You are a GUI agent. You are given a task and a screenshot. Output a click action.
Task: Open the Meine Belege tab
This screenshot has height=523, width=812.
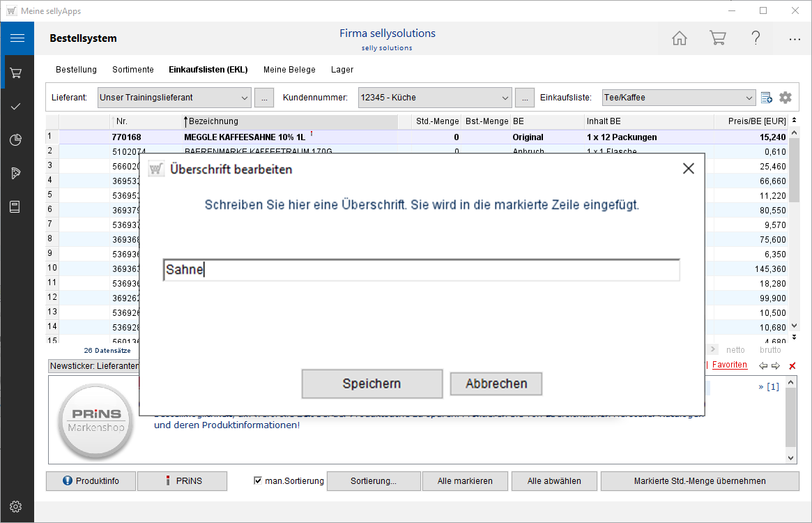(x=289, y=70)
